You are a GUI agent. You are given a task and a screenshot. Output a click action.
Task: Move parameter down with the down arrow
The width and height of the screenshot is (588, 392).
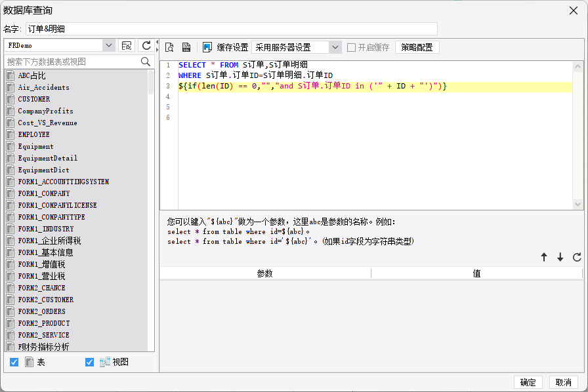(x=560, y=257)
